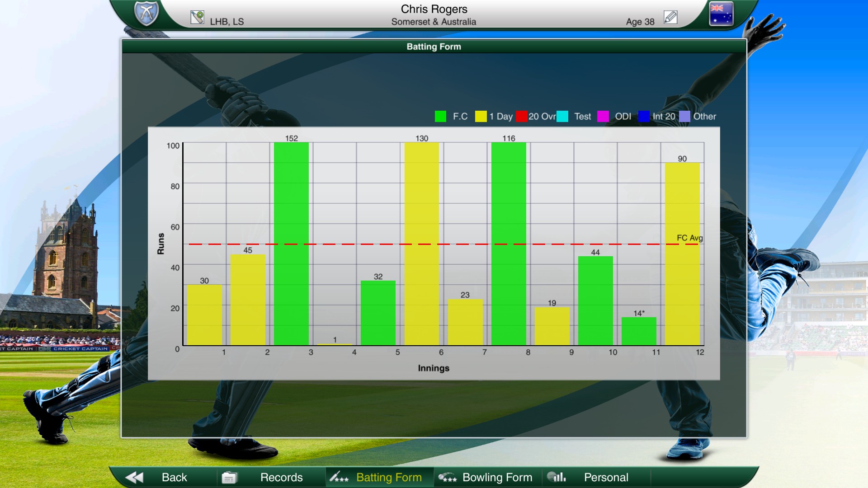Click the Records clipboard icon
Viewport: 868px width, 488px height.
point(230,477)
